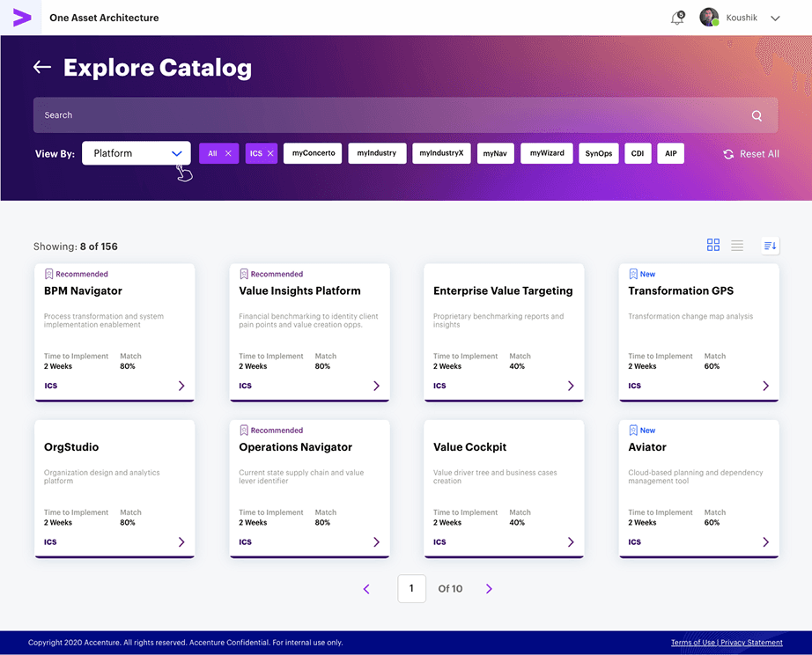Click Recommended badge on Value Insights Platform
The height and width of the screenshot is (655, 812).
(x=271, y=274)
